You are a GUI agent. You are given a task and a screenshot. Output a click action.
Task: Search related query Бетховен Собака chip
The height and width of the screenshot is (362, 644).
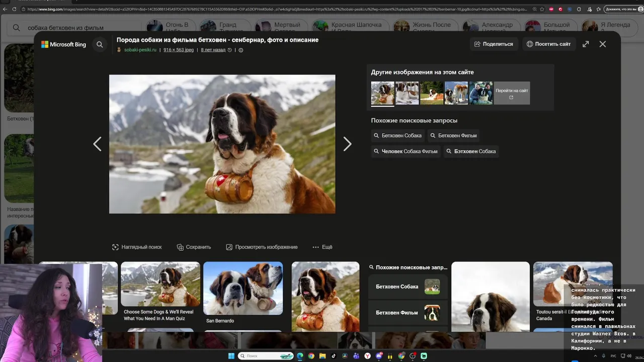[397, 135]
